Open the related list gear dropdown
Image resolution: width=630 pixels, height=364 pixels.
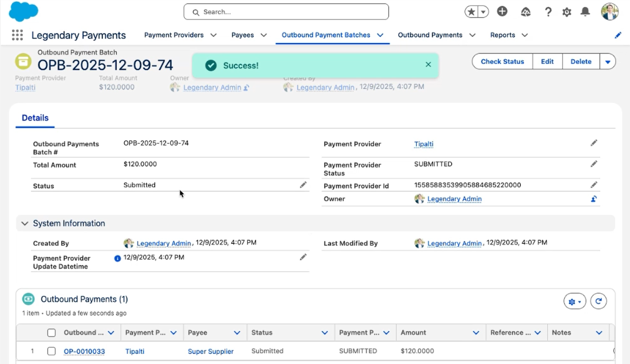pos(574,301)
